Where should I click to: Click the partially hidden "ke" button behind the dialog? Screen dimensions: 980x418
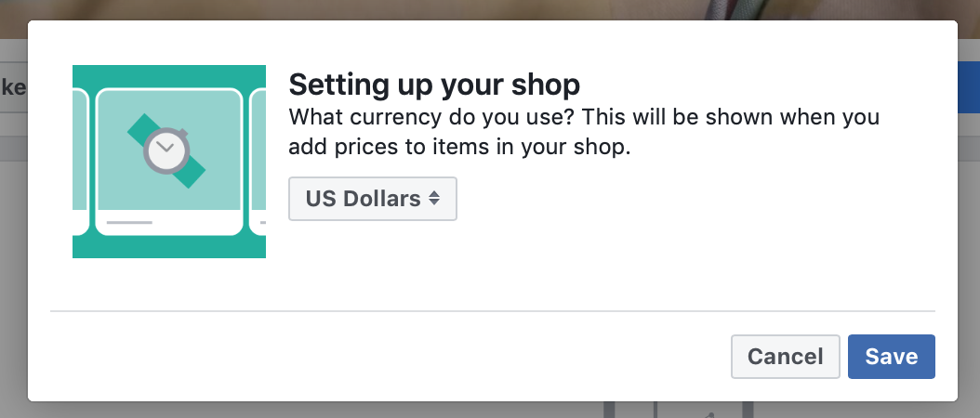point(13,86)
